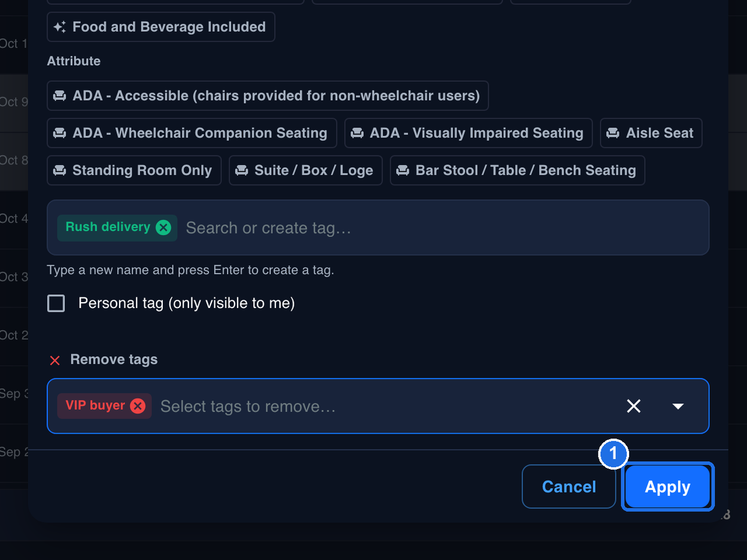Choose ADA - Wheelchair Companion Seating
Viewport: 747px width, 560px height.
(192, 133)
